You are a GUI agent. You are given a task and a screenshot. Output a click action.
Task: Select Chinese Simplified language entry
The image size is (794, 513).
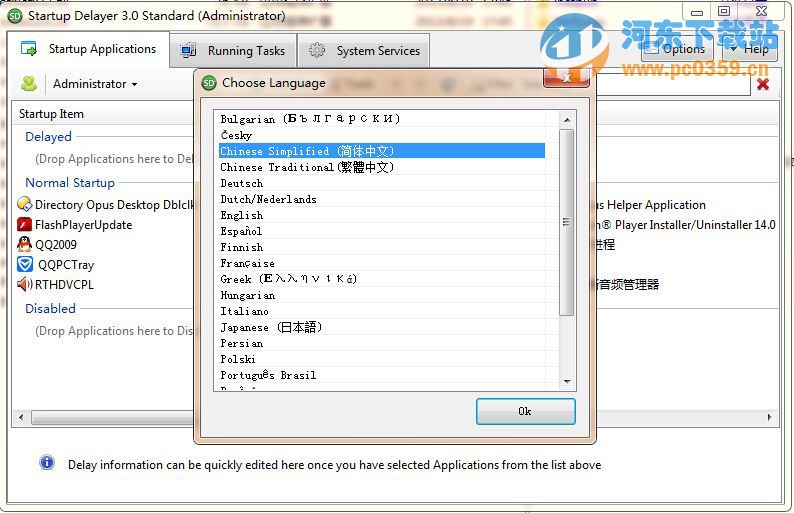pos(382,151)
